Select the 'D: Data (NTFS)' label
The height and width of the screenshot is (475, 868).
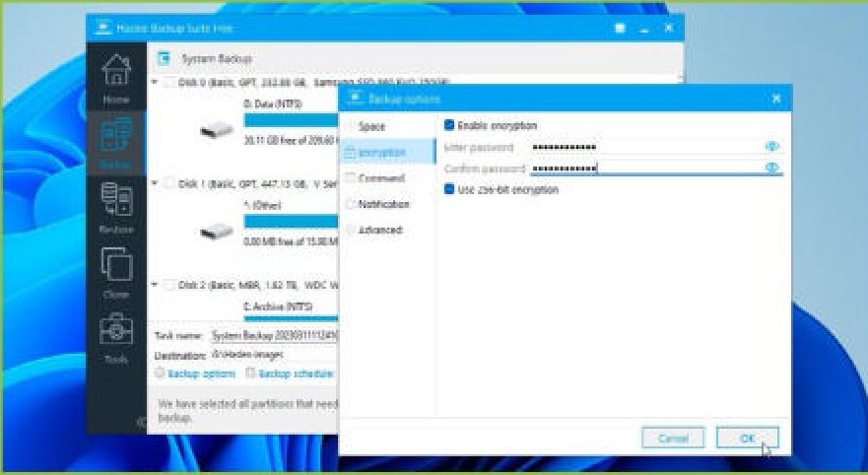click(273, 103)
